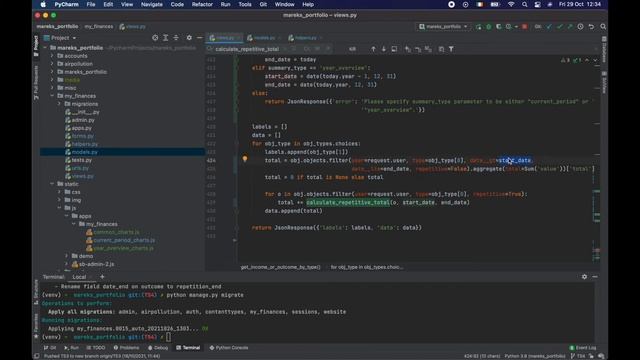This screenshot has width=640, height=360.
Task: Click admin.py in project tree
Action: click(83, 120)
